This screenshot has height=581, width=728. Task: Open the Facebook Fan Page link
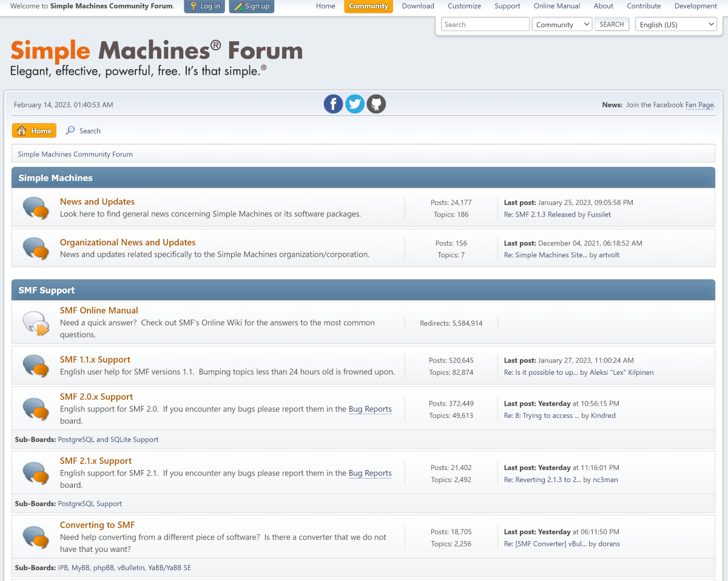pos(699,105)
